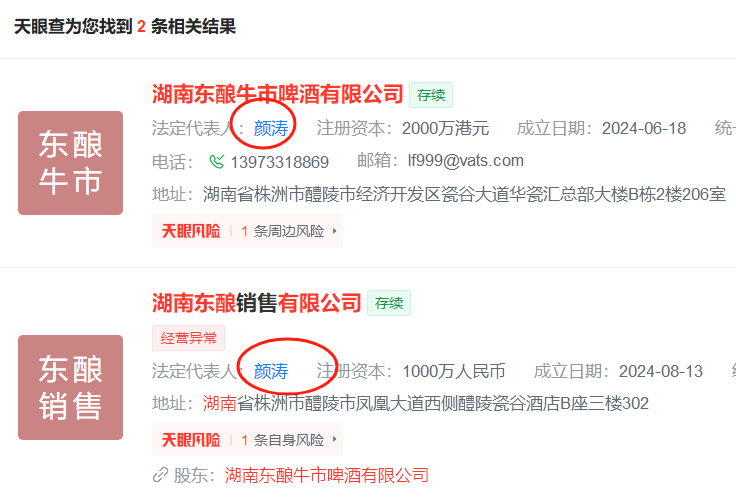The width and height of the screenshot is (736, 501).
Task: Open legal representative 颜涛 in second result
Action: pyautogui.click(x=271, y=371)
